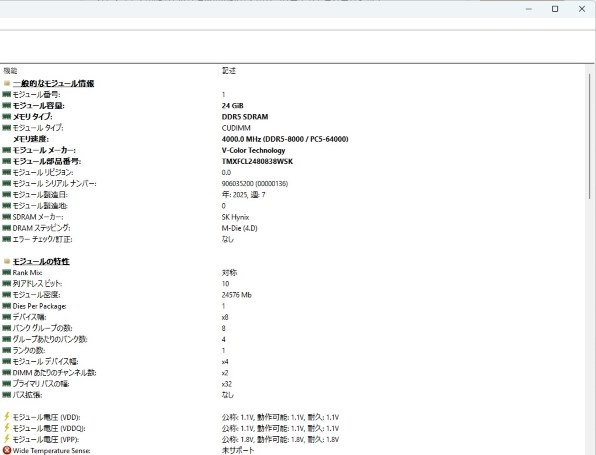
Task: Click the vertical scrollbar thumb
Action: pos(590,137)
